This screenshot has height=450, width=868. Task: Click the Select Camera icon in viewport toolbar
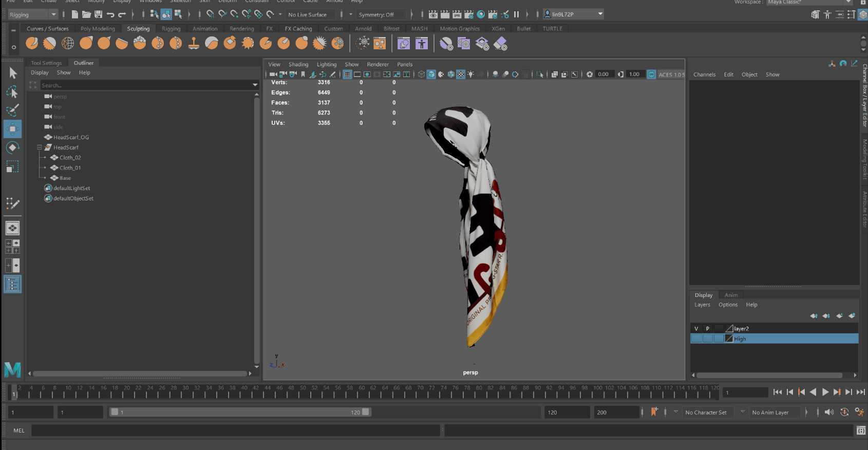273,74
